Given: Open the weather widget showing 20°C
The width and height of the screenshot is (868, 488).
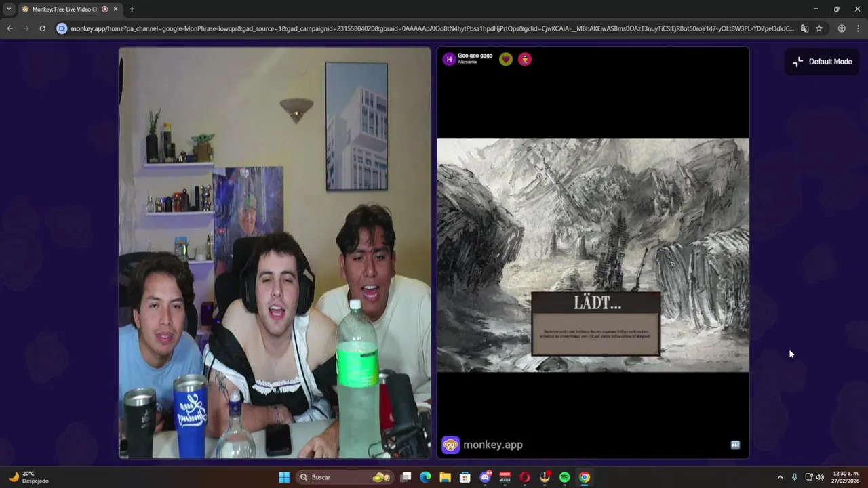Looking at the screenshot, I should [29, 477].
